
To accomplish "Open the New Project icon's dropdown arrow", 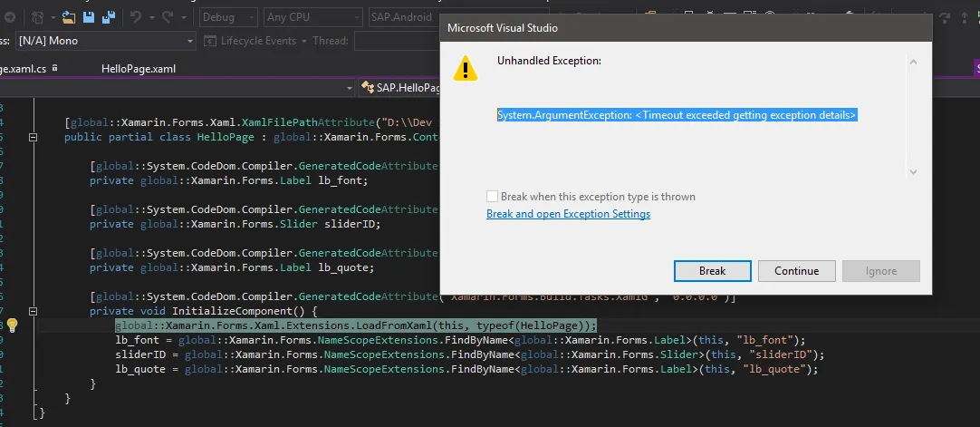I will pyautogui.click(x=53, y=17).
